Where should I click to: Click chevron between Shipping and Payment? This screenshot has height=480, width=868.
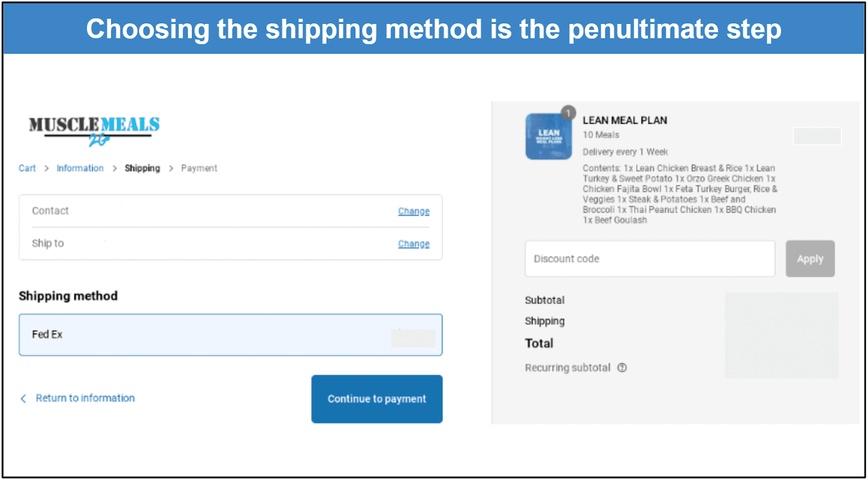(171, 169)
